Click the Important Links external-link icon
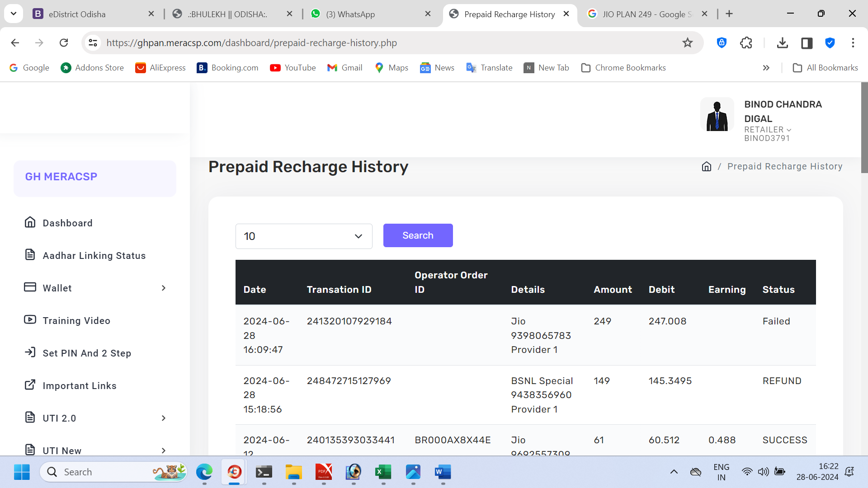 pyautogui.click(x=30, y=385)
